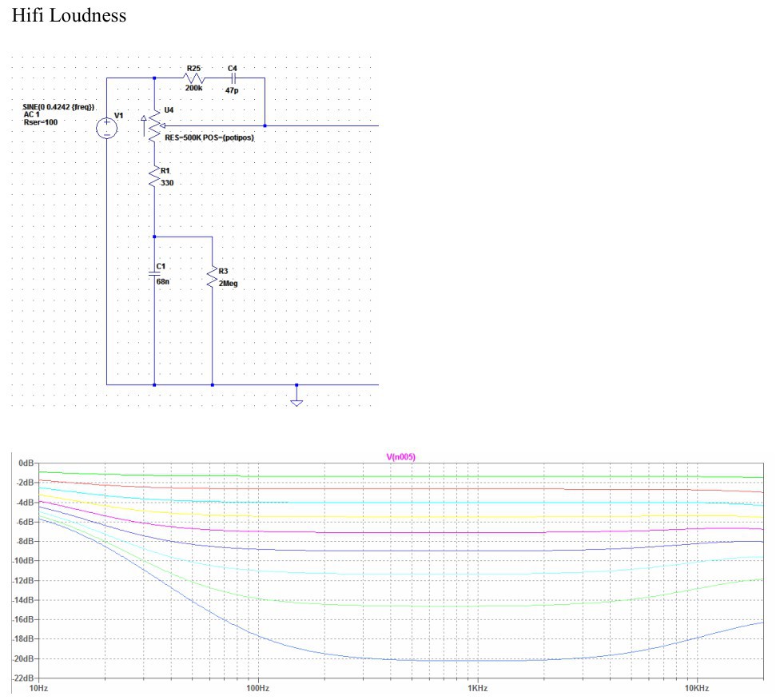Click the RES=500K POS={potipos} text

(x=209, y=137)
